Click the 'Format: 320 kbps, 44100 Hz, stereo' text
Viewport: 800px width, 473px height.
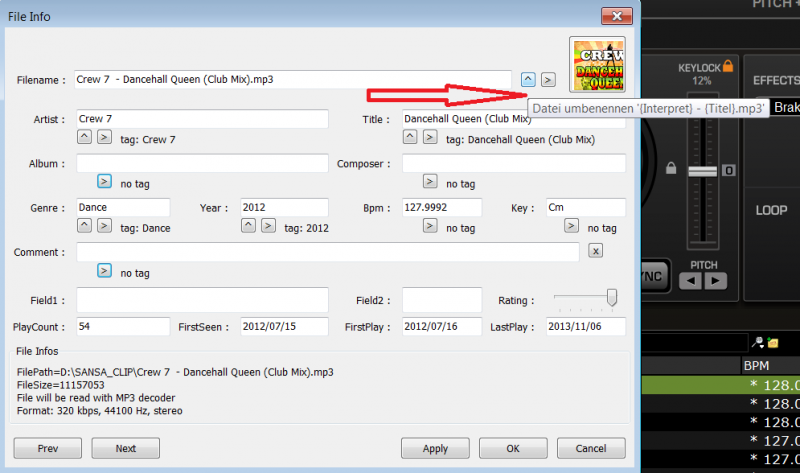[x=99, y=411]
